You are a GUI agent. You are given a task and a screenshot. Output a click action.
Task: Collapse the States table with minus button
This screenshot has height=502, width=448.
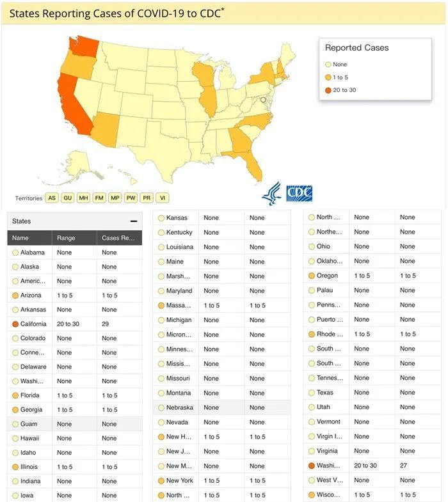(134, 221)
